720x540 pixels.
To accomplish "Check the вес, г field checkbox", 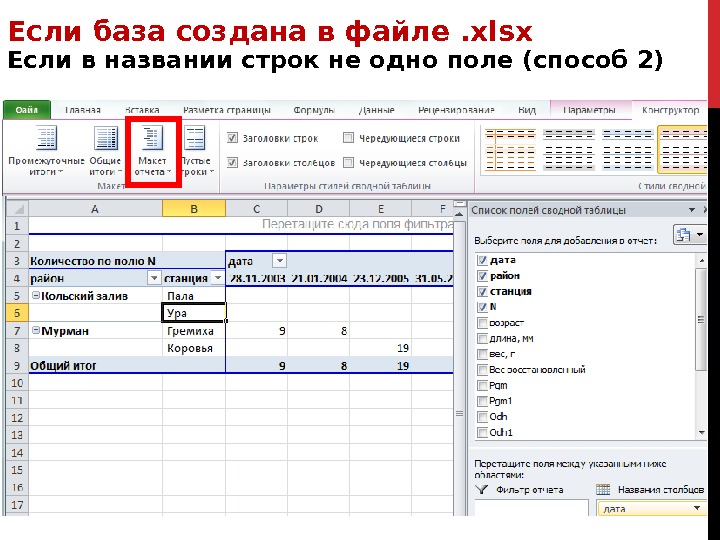I will pos(482,354).
